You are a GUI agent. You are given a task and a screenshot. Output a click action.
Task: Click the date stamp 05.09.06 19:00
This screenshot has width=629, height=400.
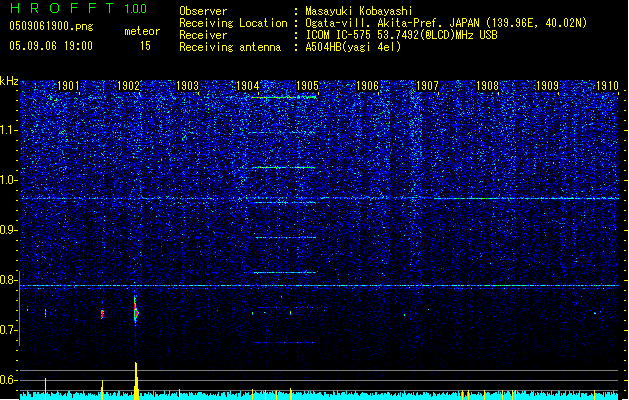[x=51, y=46]
